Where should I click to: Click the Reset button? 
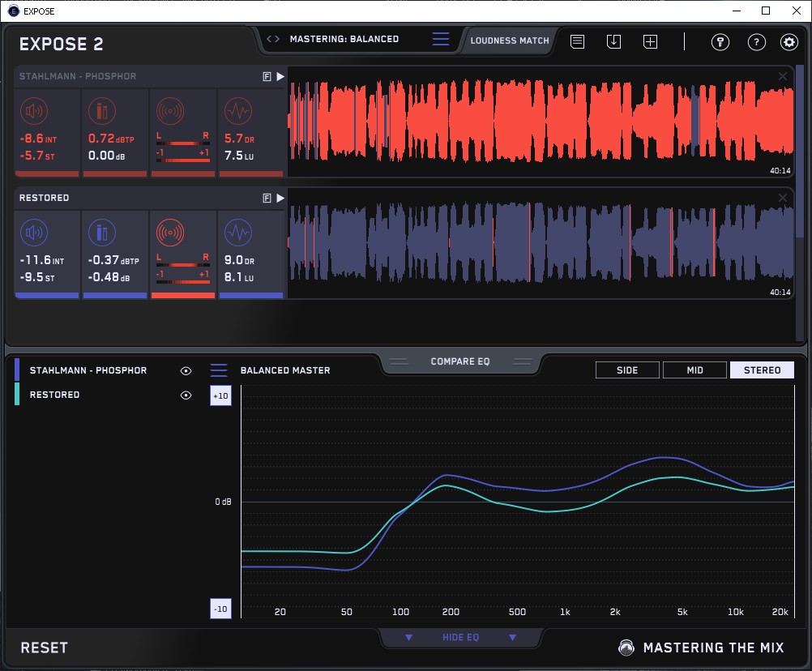coord(44,647)
